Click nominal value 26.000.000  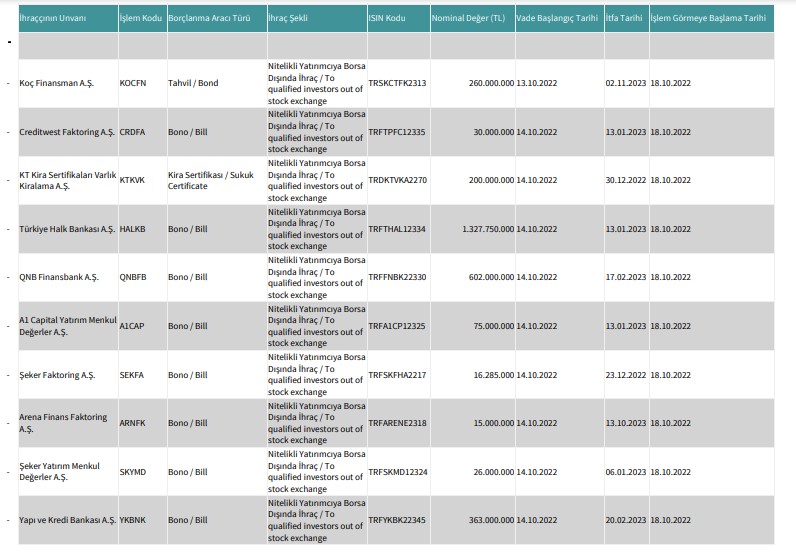point(494,472)
